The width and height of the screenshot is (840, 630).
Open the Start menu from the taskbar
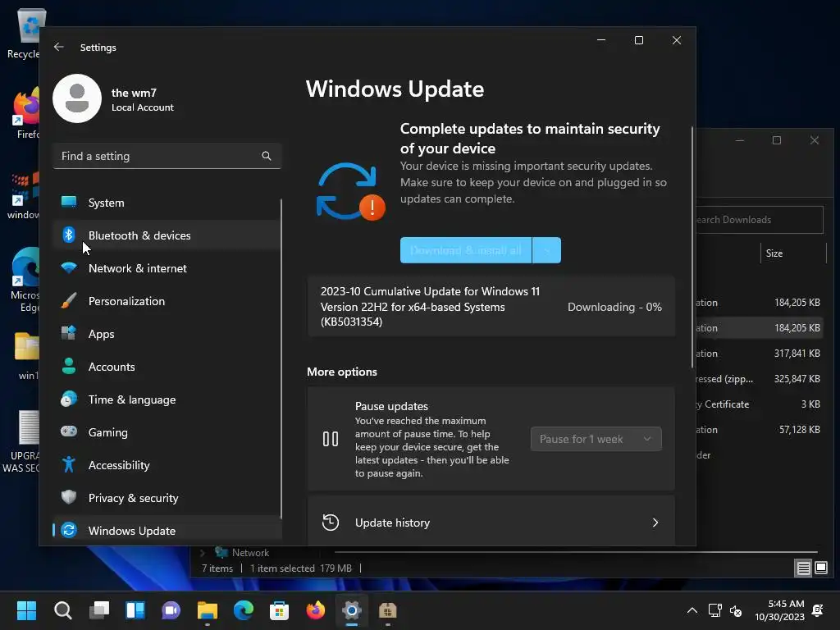26,610
